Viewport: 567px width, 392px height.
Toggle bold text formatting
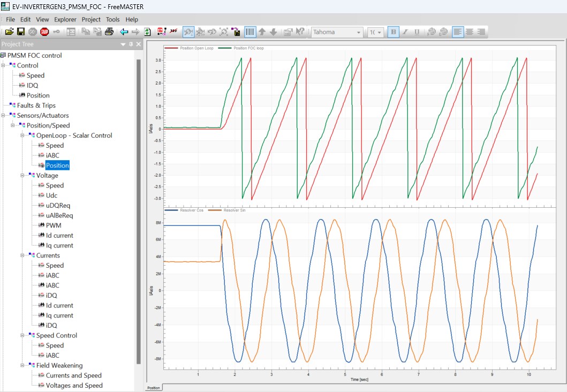(x=394, y=32)
